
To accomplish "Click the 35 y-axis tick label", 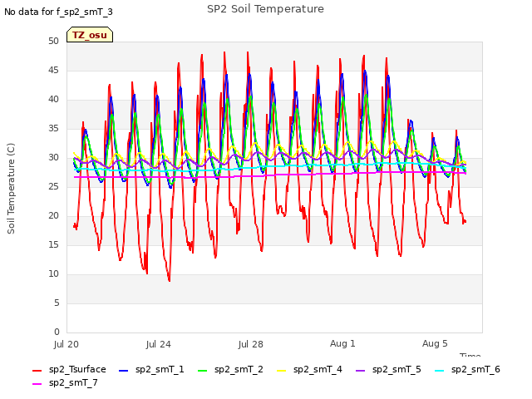I will point(53,129).
